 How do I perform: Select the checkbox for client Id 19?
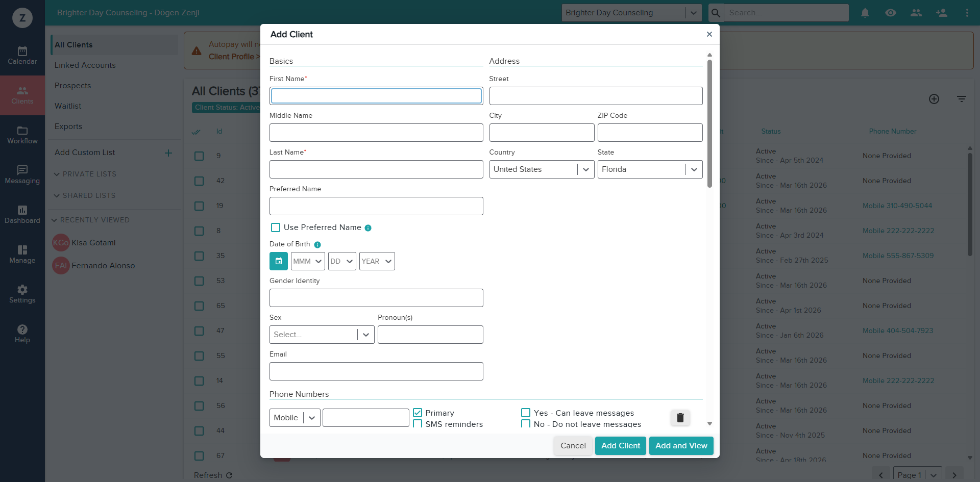(x=199, y=206)
